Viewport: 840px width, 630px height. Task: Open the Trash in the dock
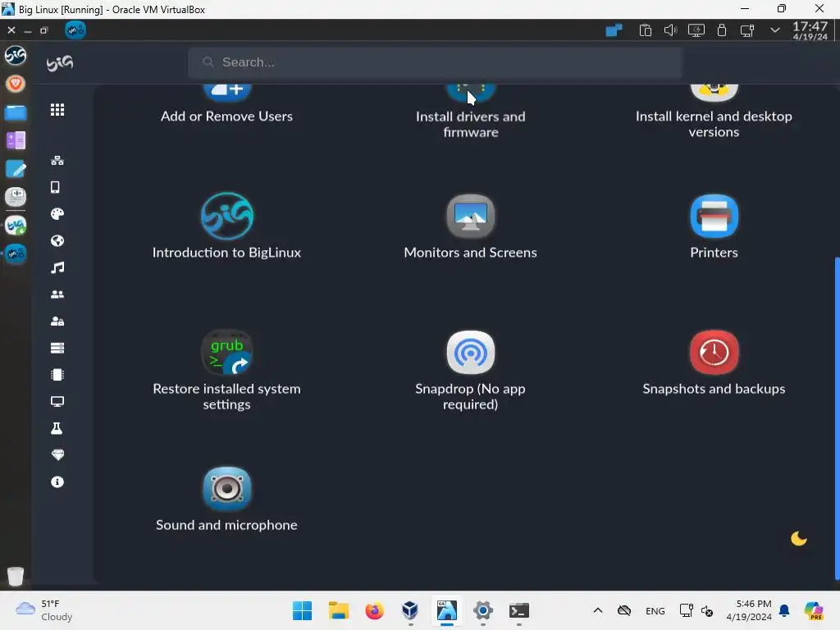tap(16, 576)
